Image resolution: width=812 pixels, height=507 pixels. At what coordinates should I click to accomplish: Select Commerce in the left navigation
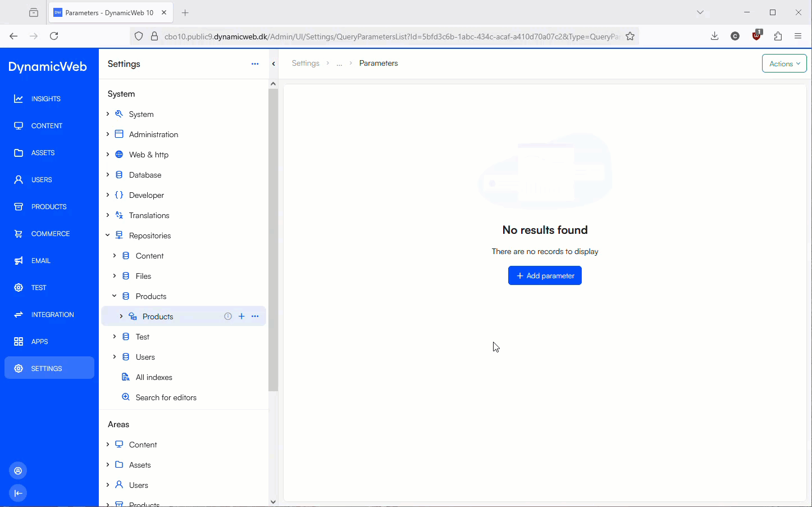point(51,233)
